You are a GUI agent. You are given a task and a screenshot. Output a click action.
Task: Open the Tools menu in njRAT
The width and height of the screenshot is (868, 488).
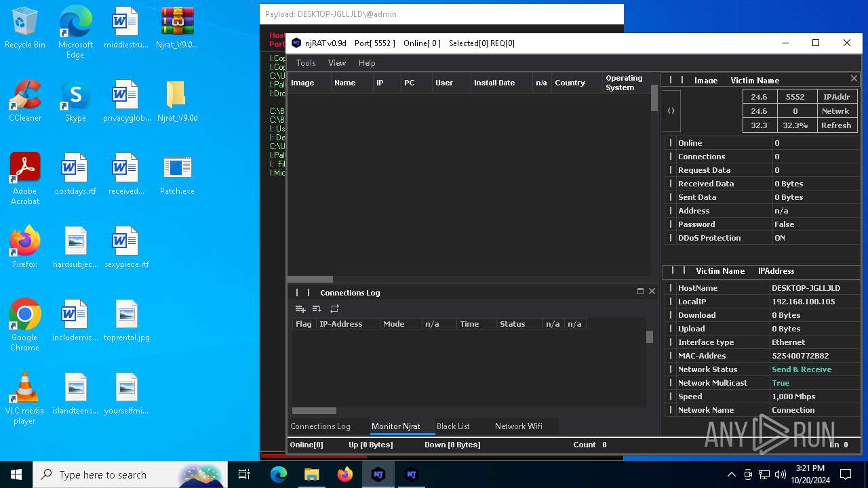306,63
